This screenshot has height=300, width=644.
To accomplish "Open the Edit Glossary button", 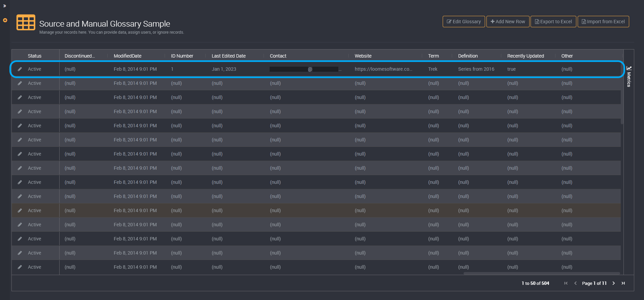I will pyautogui.click(x=464, y=22).
